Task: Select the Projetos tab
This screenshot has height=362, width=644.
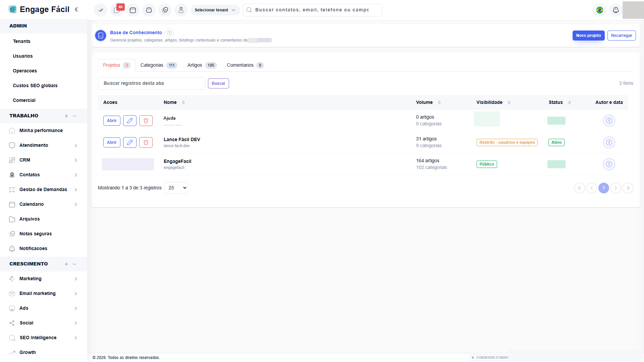Action: (x=116, y=65)
